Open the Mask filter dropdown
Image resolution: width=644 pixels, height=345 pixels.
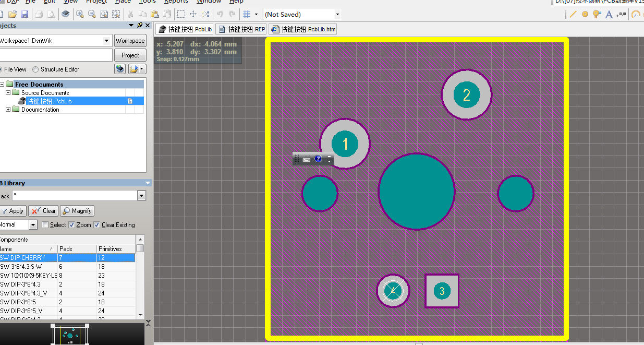click(x=141, y=196)
